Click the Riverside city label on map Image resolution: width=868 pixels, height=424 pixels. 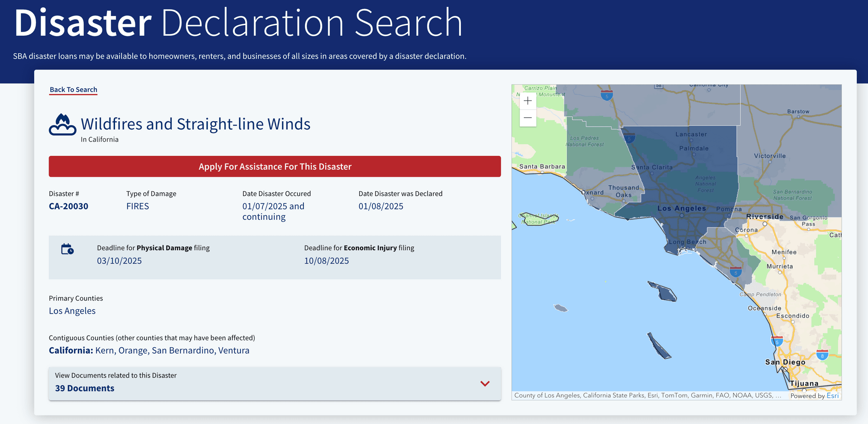(764, 216)
